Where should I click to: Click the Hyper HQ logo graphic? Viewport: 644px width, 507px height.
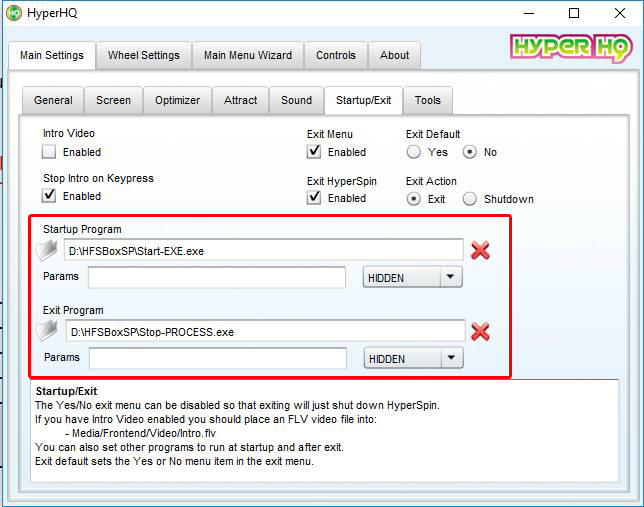571,48
